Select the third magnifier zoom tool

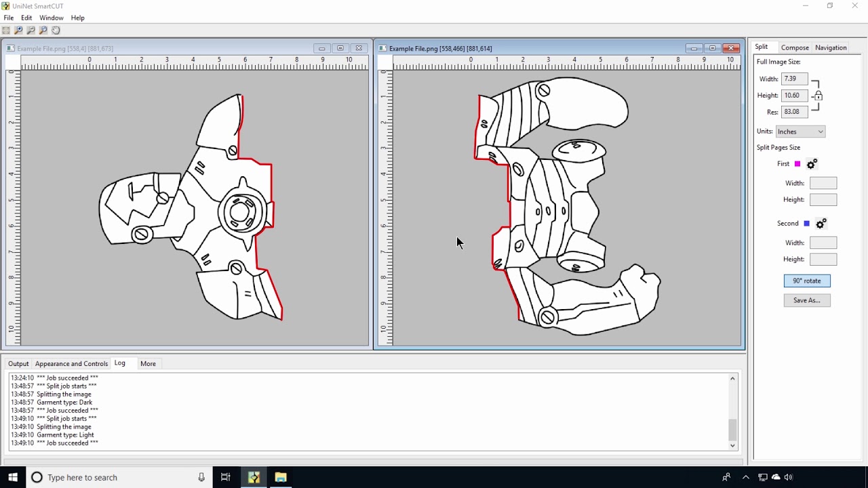[x=43, y=30]
